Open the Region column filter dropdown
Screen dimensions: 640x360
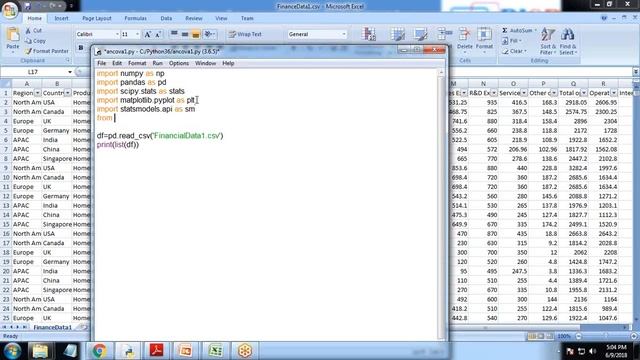[x=37, y=93]
